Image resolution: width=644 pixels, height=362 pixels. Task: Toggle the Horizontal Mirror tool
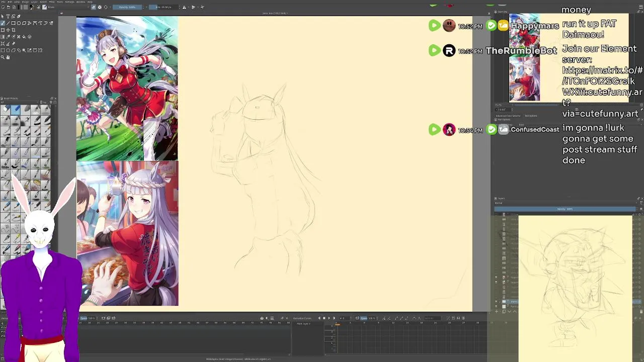(184, 7)
